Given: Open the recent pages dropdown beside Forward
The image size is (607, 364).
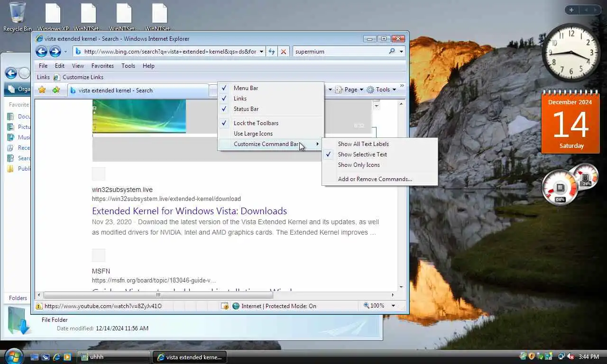Looking at the screenshot, I should [x=65, y=52].
